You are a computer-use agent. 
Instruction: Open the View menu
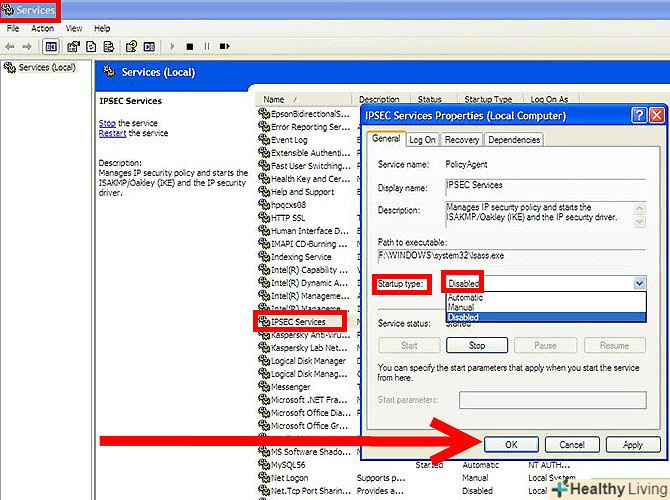(73, 28)
